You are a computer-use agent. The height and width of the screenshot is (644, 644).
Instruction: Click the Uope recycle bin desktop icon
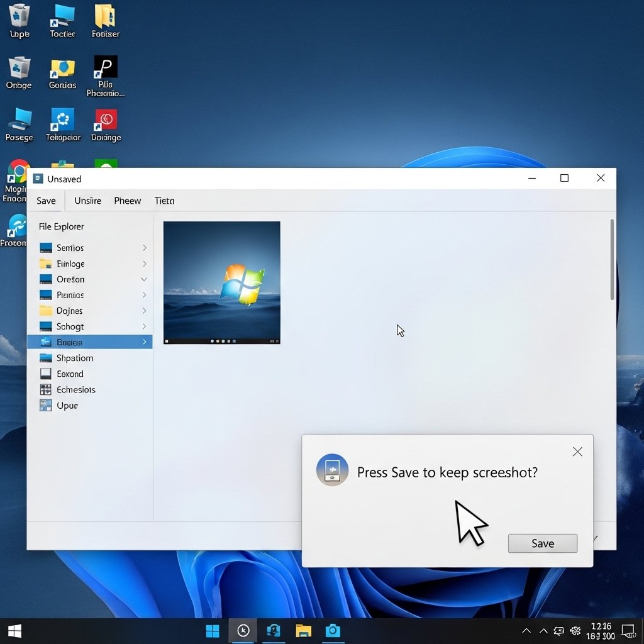click(x=19, y=16)
